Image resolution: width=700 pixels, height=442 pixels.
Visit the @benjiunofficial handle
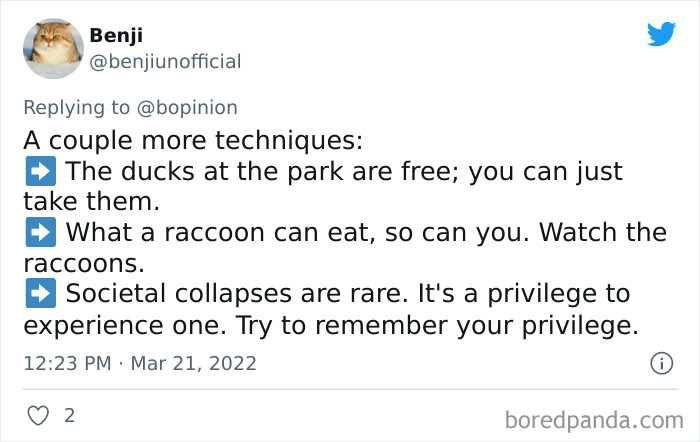pos(165,61)
